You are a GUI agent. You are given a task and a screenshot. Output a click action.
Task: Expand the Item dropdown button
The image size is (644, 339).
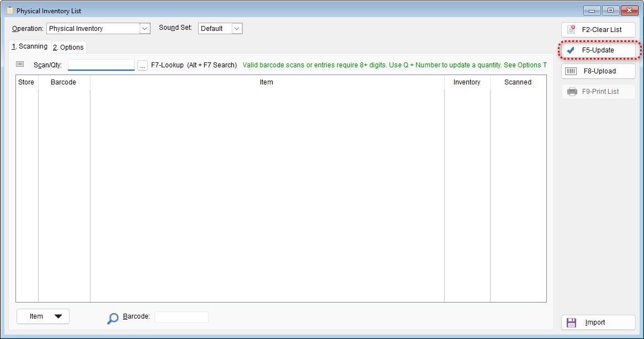click(x=43, y=316)
